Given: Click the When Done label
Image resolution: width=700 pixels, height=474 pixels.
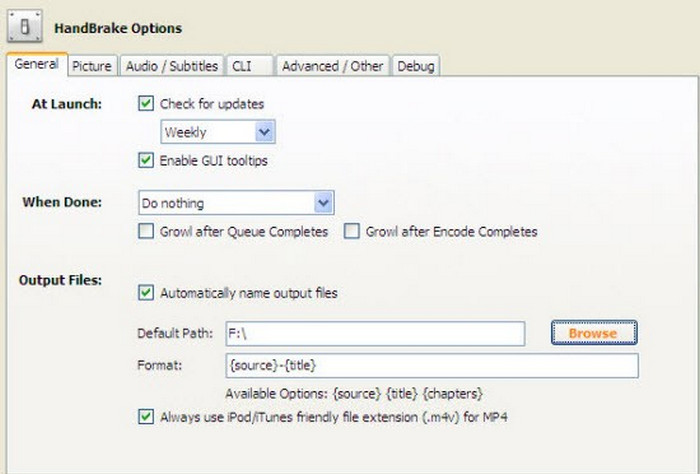Looking at the screenshot, I should [x=62, y=202].
